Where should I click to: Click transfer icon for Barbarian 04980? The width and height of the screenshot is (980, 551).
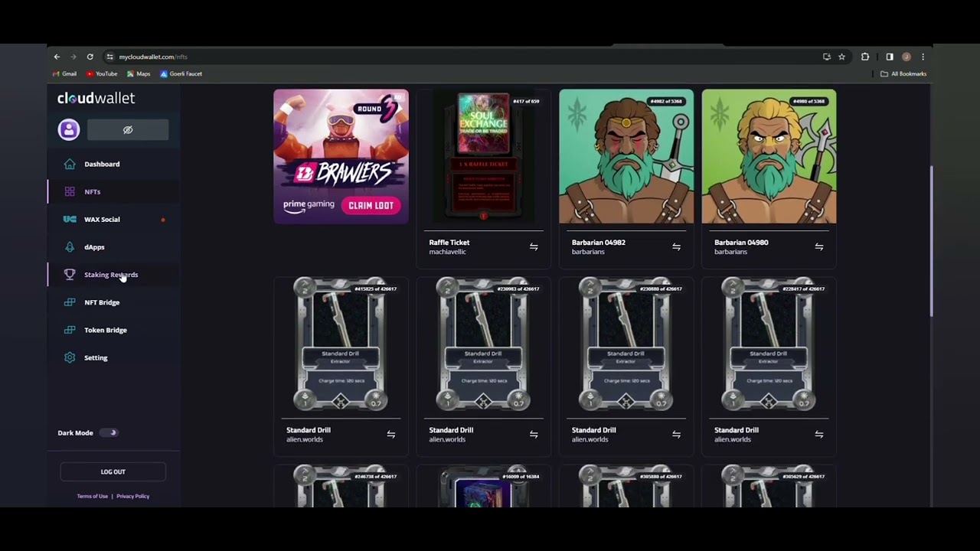(818, 247)
